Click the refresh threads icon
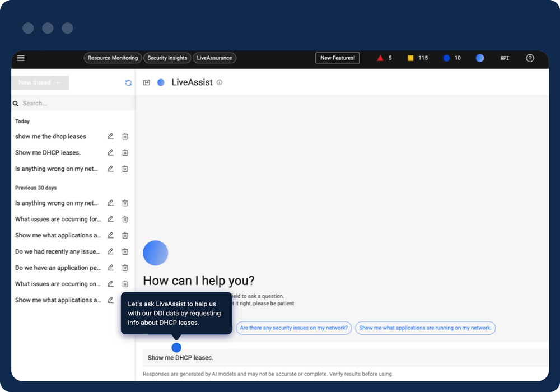The height and width of the screenshot is (392, 560). (128, 83)
